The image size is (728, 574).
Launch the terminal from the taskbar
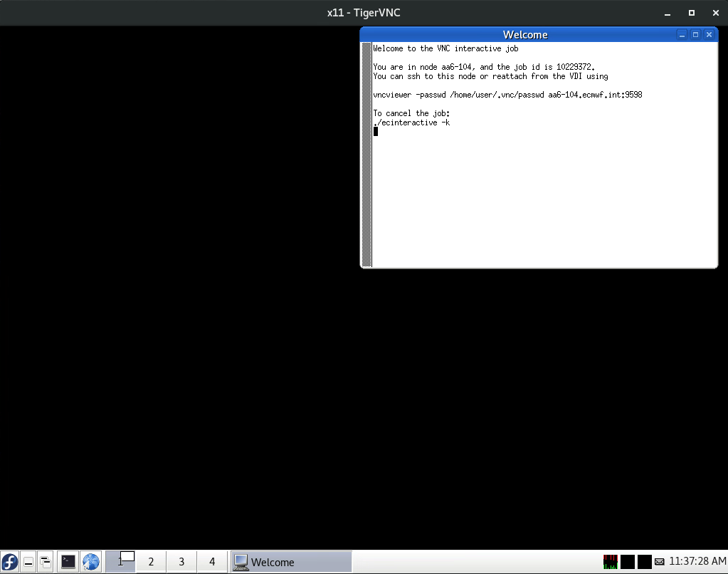point(68,562)
